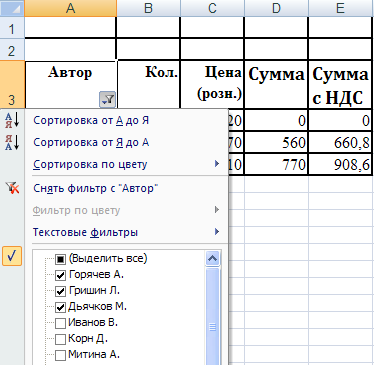Click the Я-to-A sort icon
Viewport: 374px width, 365px height.
point(12,142)
